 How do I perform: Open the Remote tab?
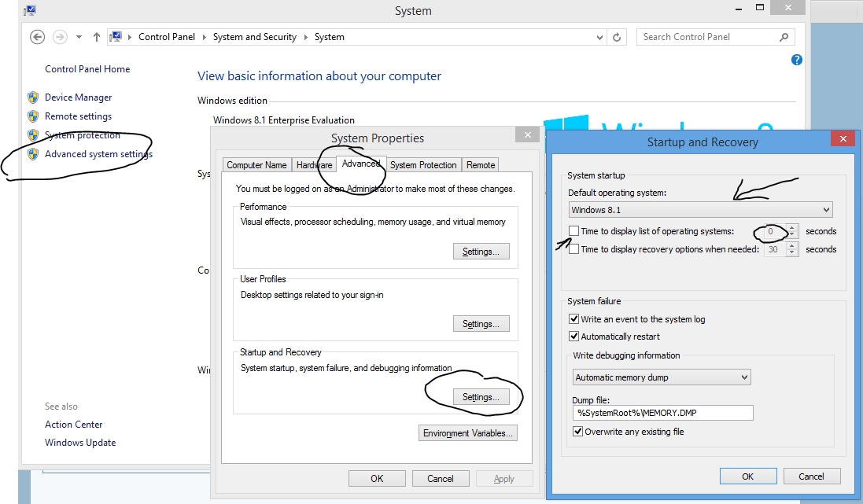[x=481, y=165]
